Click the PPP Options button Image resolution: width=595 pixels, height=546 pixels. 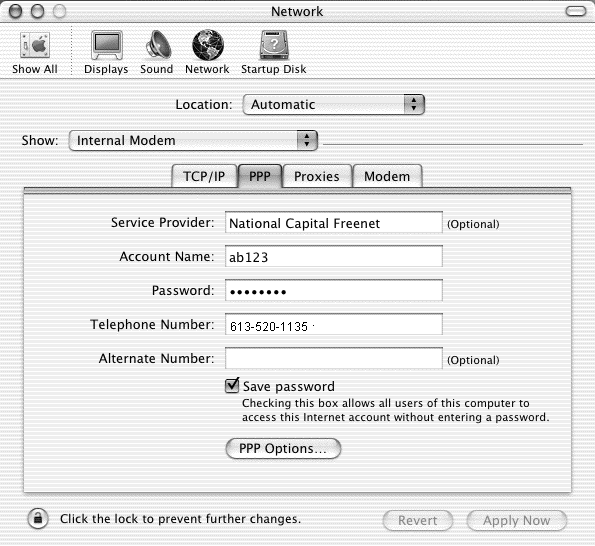point(283,448)
